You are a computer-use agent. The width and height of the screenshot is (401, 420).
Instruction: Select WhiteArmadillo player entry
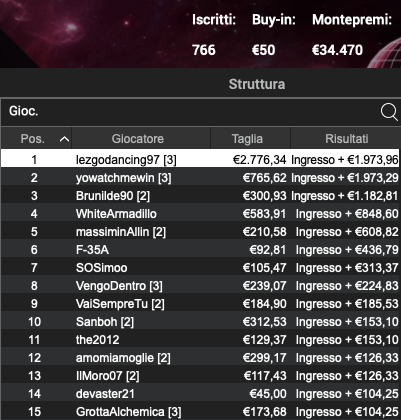coord(200,214)
